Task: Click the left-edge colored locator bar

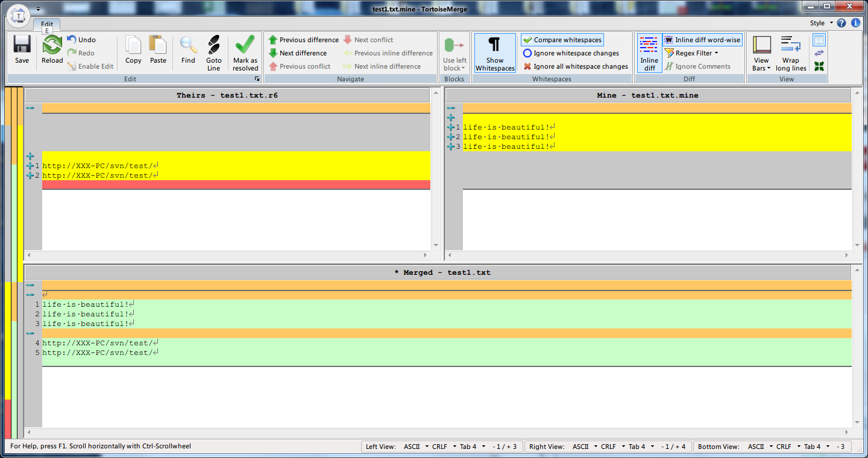Action: click(13, 263)
